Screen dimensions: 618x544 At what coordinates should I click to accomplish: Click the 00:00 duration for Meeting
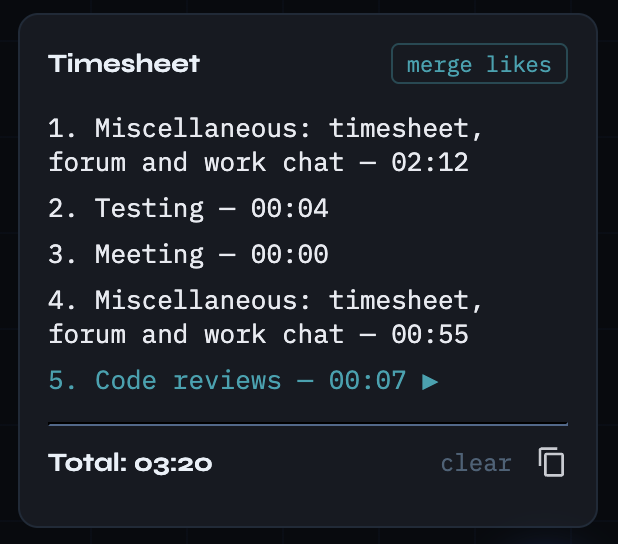point(289,254)
